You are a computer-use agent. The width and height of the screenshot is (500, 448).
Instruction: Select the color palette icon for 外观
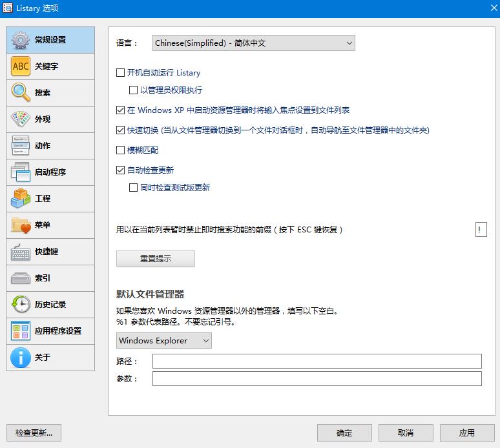click(x=21, y=119)
